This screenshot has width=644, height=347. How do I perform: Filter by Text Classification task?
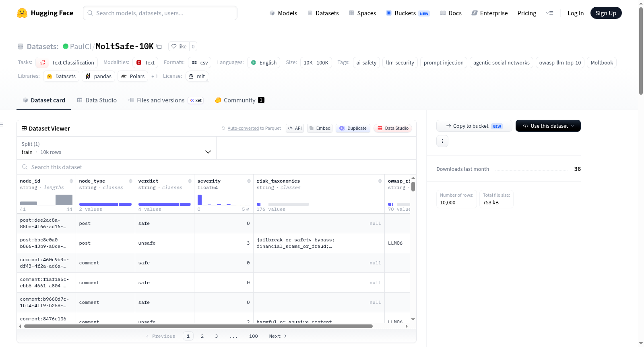pos(67,62)
